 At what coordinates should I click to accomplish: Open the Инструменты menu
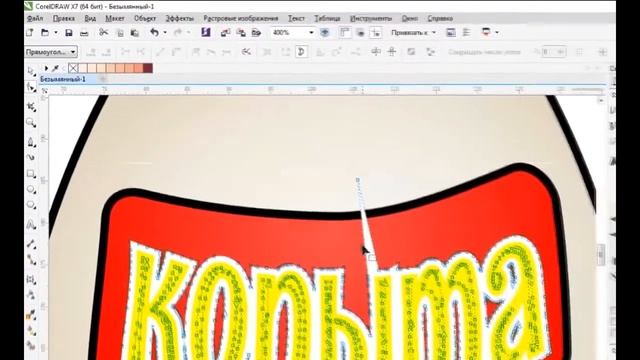[x=371, y=18]
